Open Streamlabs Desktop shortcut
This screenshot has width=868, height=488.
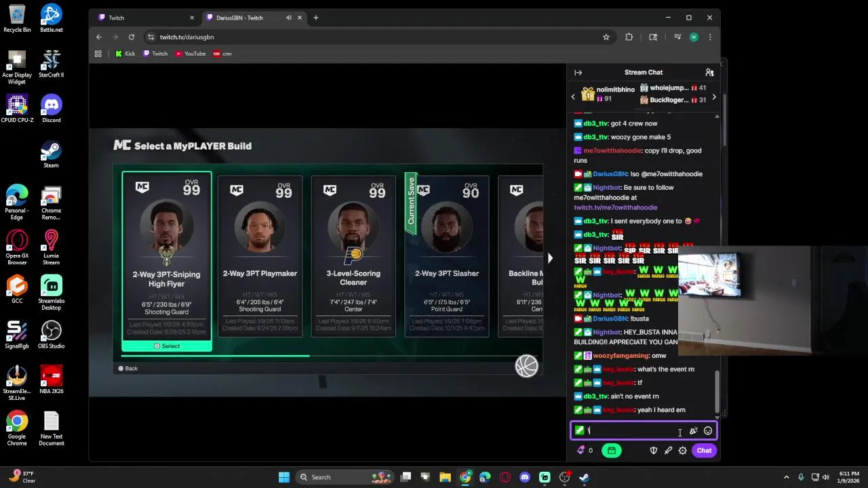click(x=52, y=293)
